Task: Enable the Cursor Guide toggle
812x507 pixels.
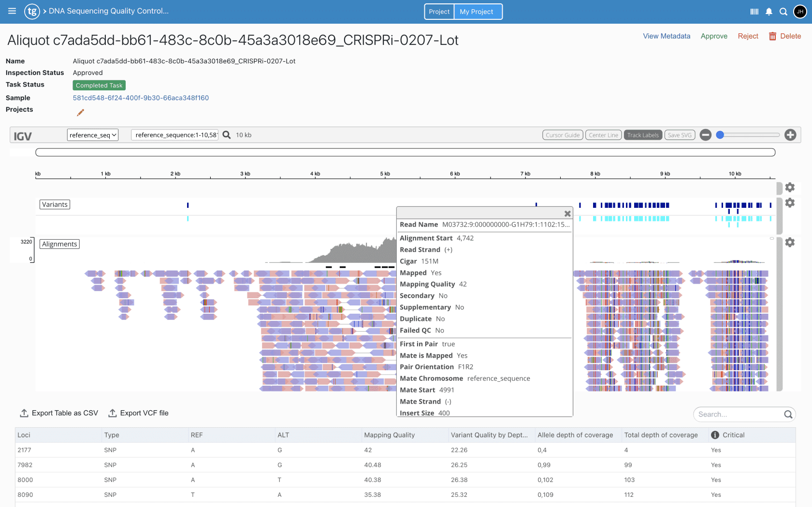Action: 563,135
